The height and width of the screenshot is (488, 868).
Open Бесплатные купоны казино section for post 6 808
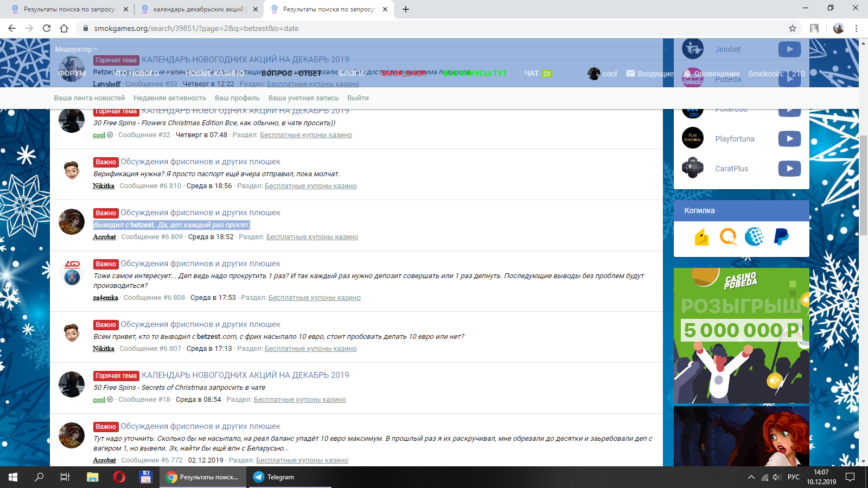(315, 298)
